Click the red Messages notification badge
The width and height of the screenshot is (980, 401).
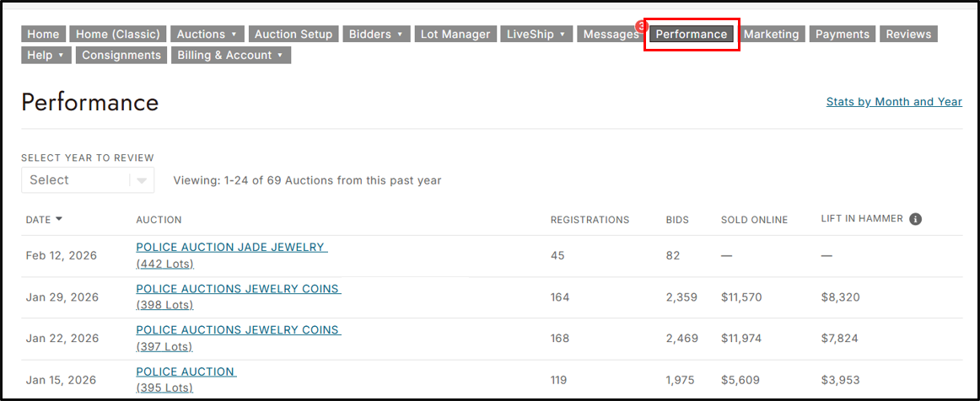(x=641, y=25)
